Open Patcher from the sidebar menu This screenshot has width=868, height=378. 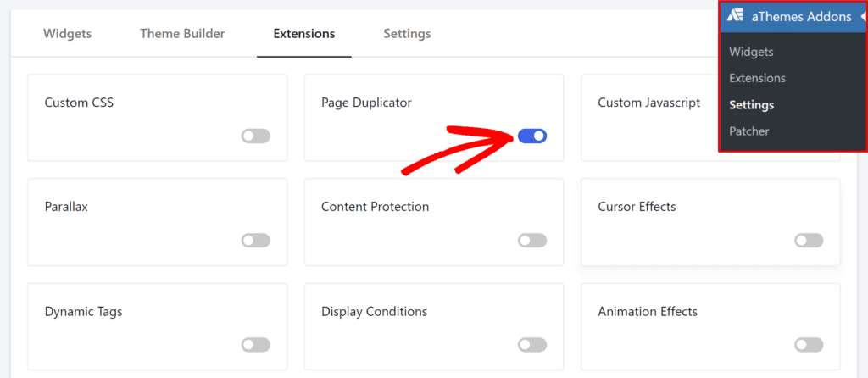pos(749,131)
